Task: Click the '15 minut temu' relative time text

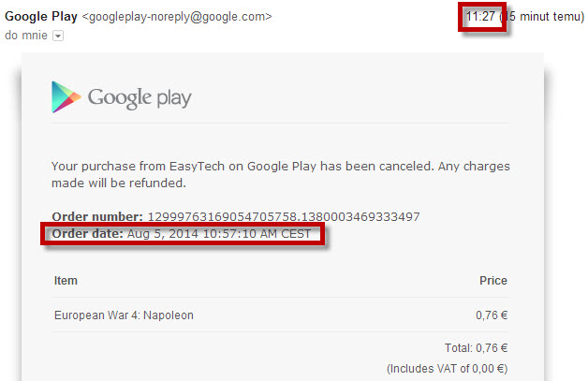Action: pyautogui.click(x=542, y=17)
